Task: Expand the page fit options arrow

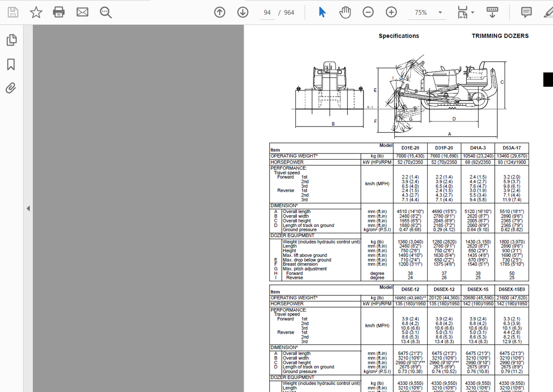Action: 473,12
